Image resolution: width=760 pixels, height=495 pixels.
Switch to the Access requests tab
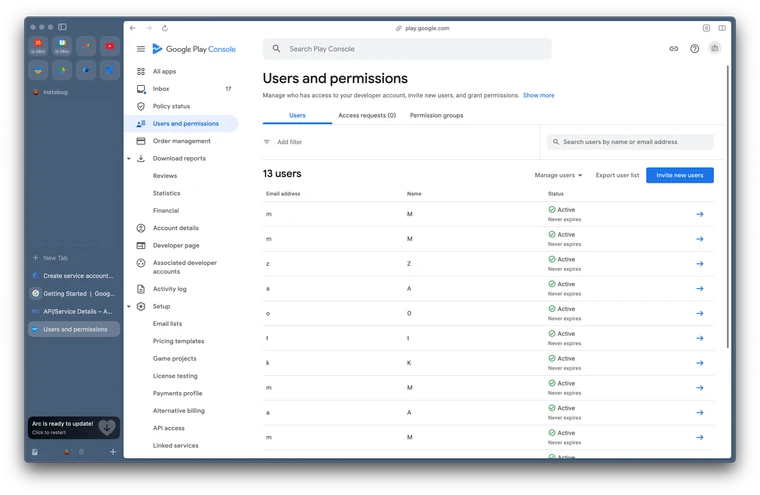pyautogui.click(x=366, y=115)
